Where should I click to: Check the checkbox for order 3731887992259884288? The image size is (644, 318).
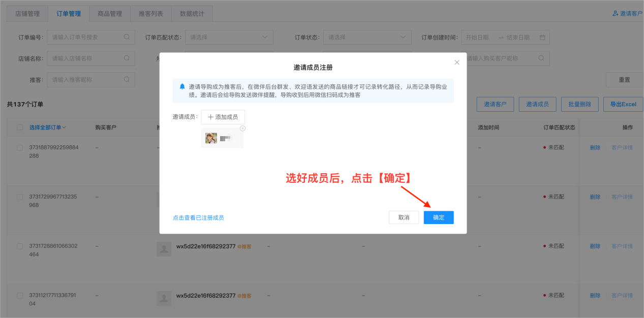(19, 147)
